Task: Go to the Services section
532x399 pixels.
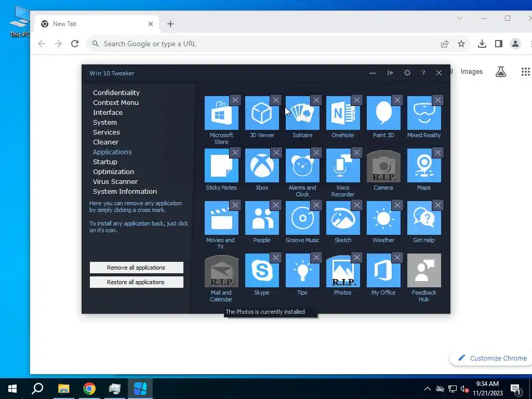Action: pos(106,132)
